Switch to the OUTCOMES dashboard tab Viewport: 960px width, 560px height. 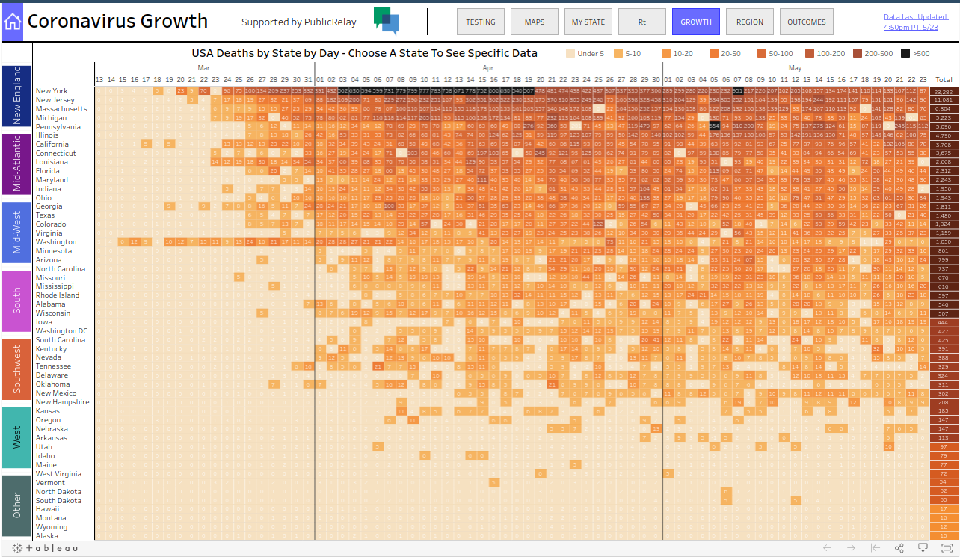click(x=806, y=22)
